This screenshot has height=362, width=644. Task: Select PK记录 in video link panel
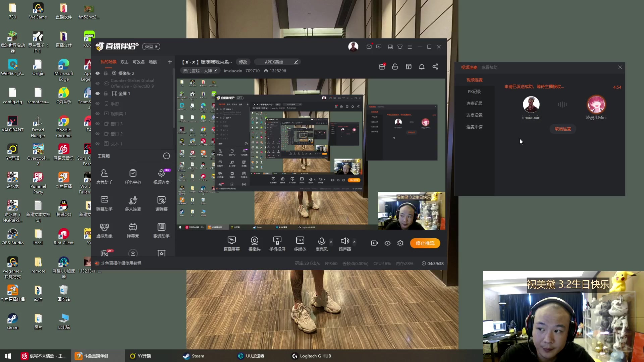[474, 92]
